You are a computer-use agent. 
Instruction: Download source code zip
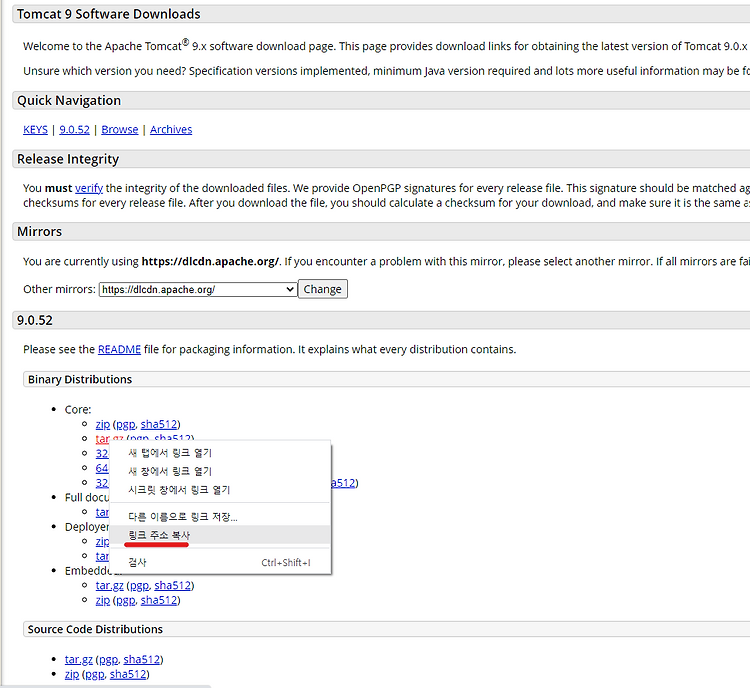pos(72,675)
